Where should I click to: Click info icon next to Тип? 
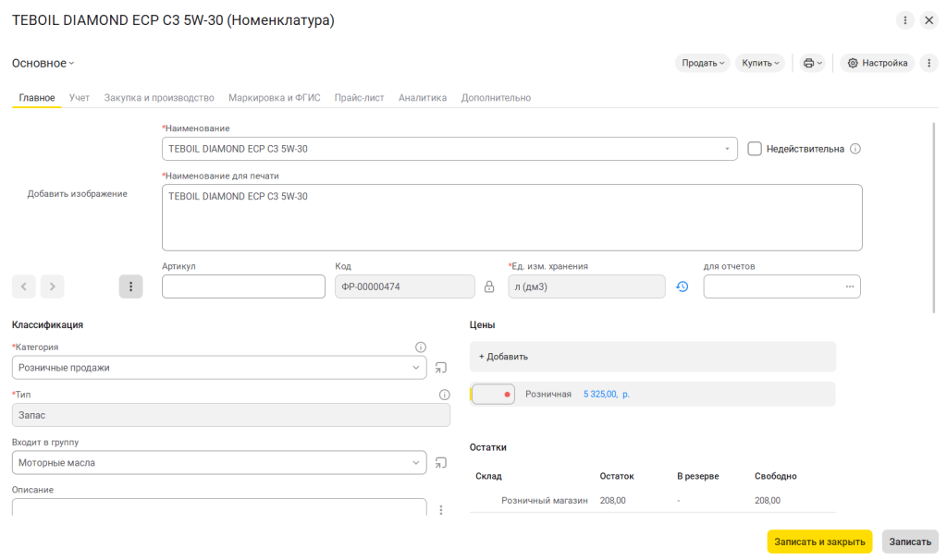445,395
